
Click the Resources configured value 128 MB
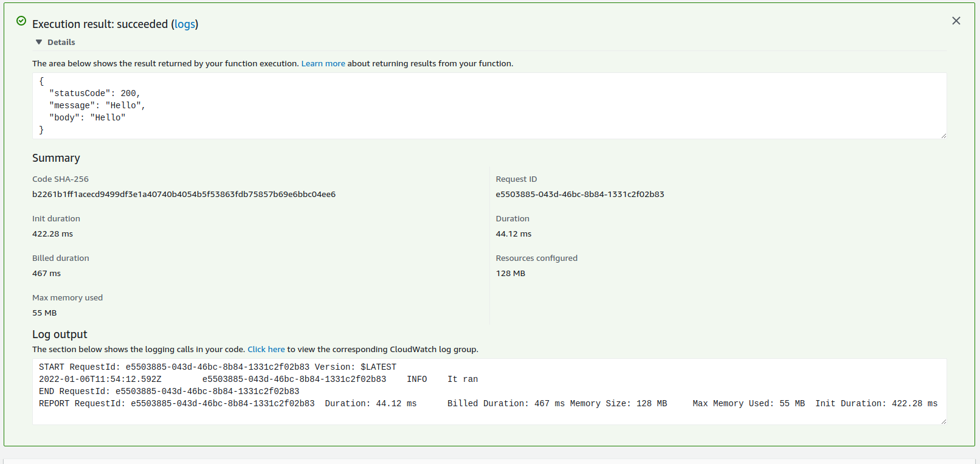(510, 274)
